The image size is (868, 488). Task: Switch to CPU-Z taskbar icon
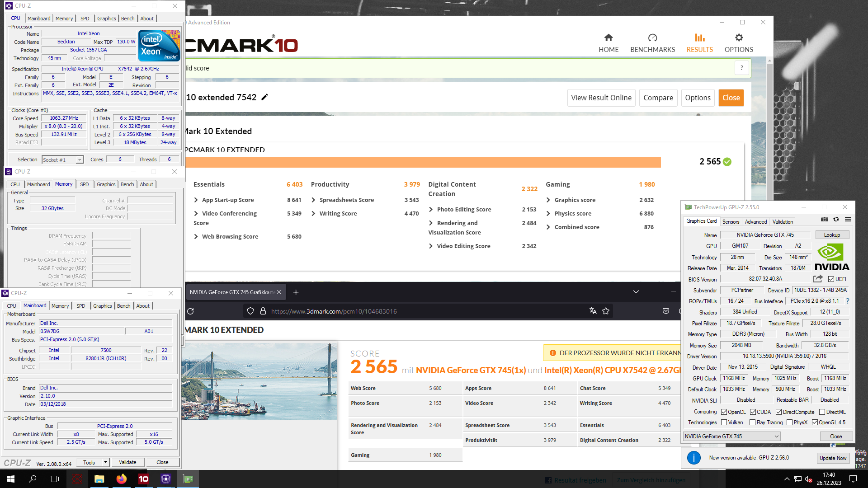(x=165, y=479)
